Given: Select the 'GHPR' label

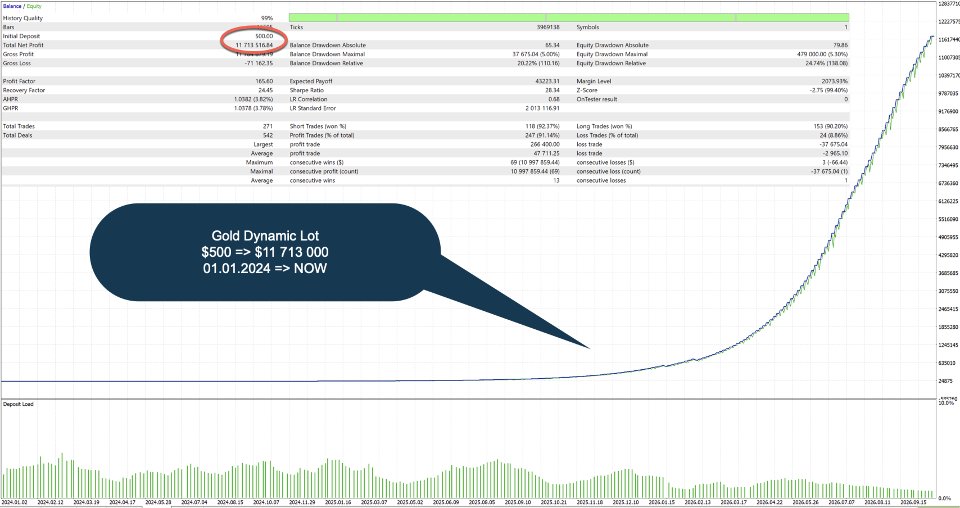Looking at the screenshot, I should (x=10, y=108).
